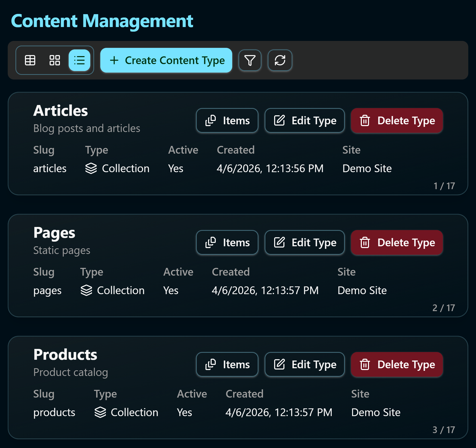Edit the Products content type
The width and height of the screenshot is (476, 448).
pos(304,364)
